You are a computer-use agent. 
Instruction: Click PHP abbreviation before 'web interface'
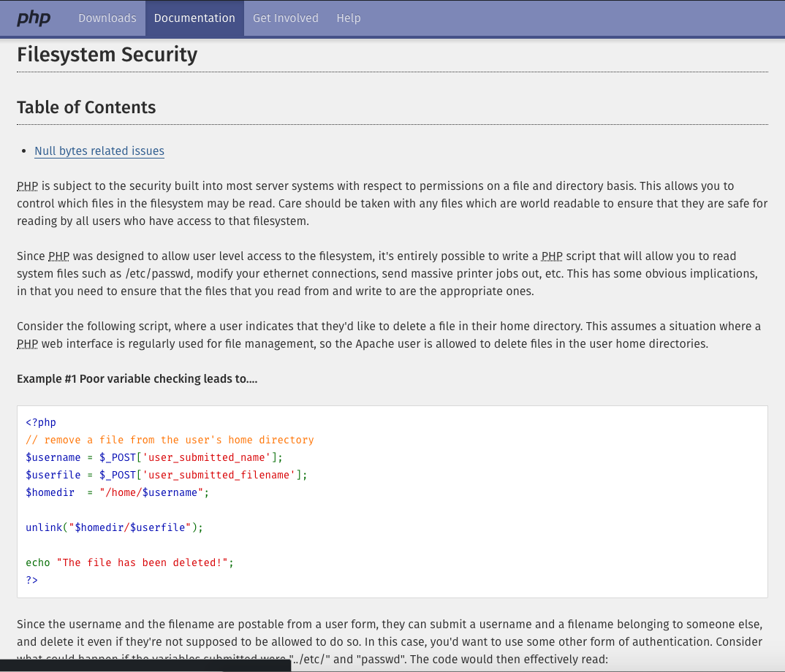28,344
